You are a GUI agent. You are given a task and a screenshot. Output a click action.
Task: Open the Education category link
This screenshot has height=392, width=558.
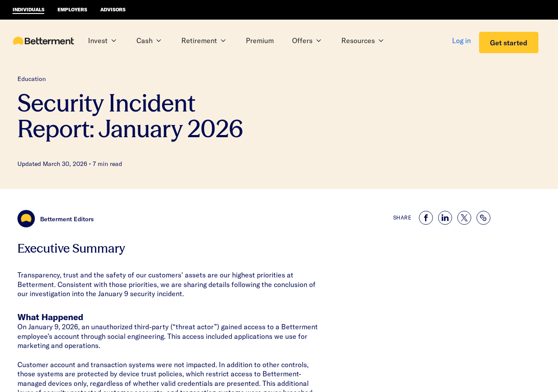31,79
